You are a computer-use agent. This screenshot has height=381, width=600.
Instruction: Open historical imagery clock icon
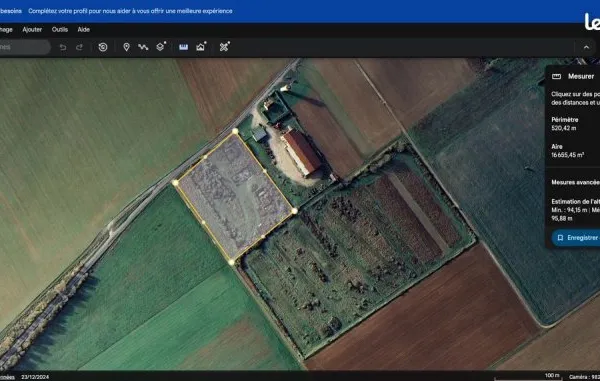[x=103, y=47]
